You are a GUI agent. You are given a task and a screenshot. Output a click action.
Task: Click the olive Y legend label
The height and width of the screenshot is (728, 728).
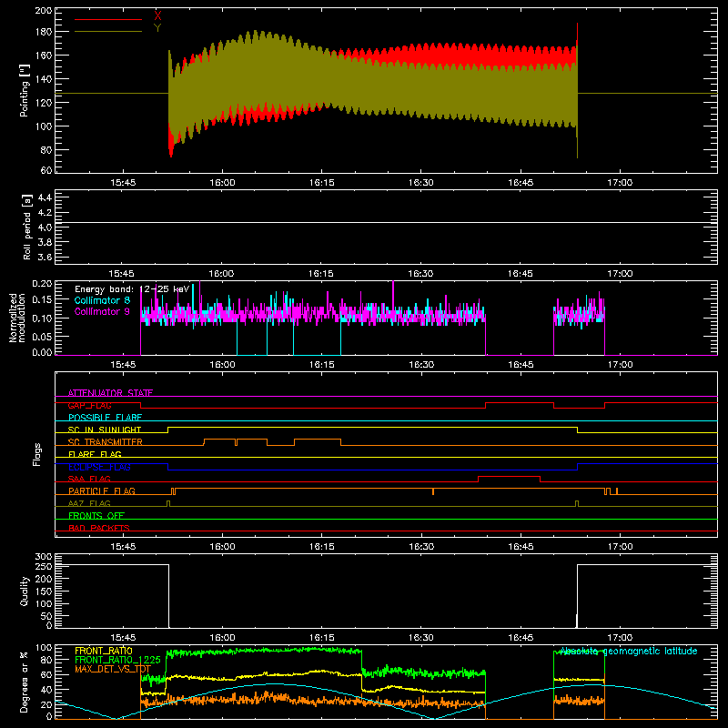pyautogui.click(x=157, y=28)
